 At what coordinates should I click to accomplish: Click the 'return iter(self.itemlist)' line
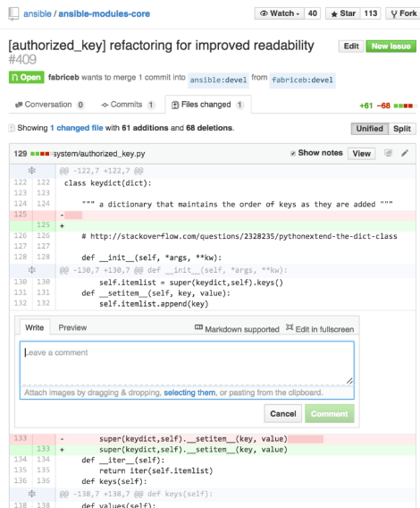click(x=156, y=470)
